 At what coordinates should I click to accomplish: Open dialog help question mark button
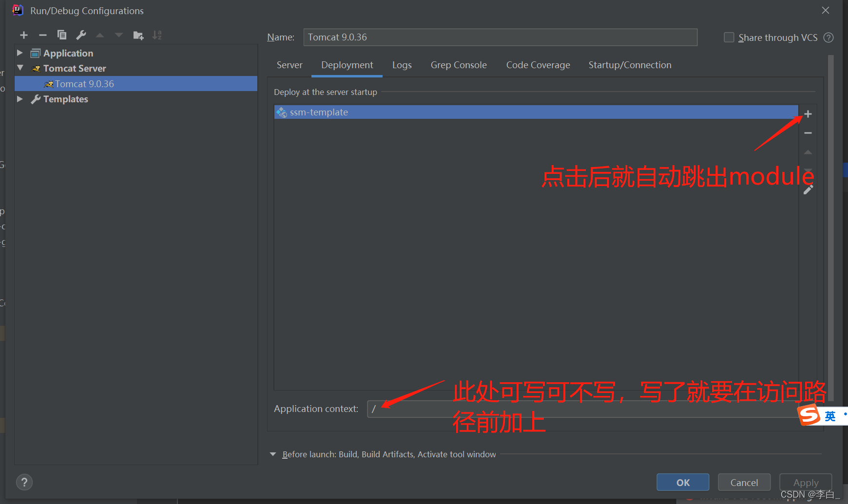pyautogui.click(x=24, y=482)
